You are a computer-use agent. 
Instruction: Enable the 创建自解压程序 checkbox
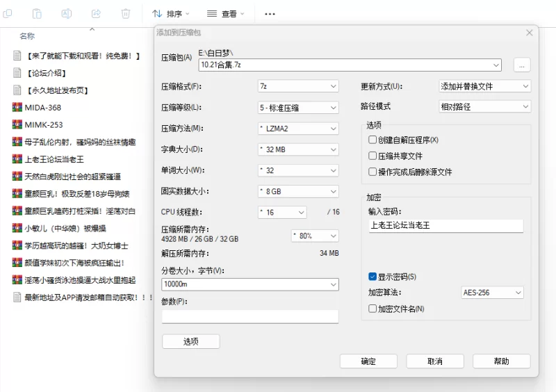click(x=373, y=140)
